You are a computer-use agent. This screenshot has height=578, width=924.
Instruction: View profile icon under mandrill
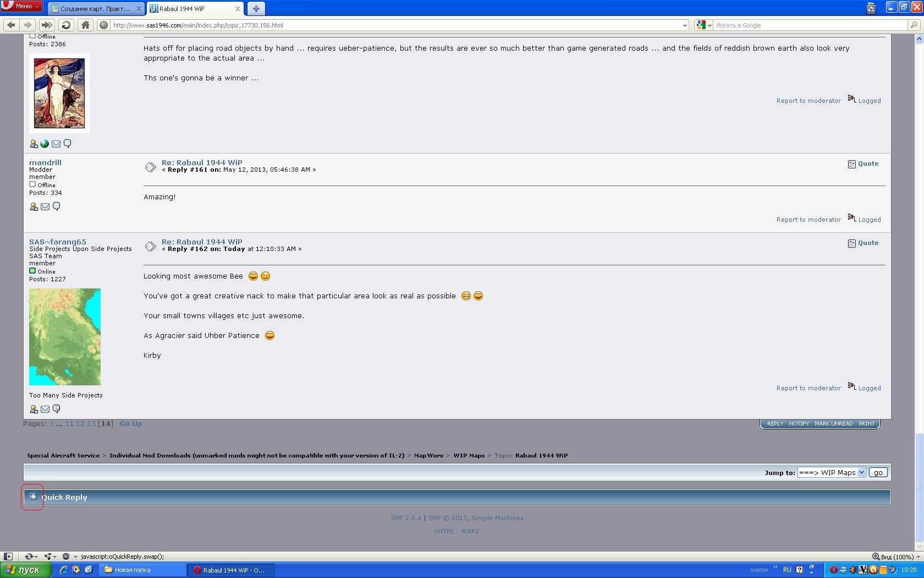(x=34, y=206)
